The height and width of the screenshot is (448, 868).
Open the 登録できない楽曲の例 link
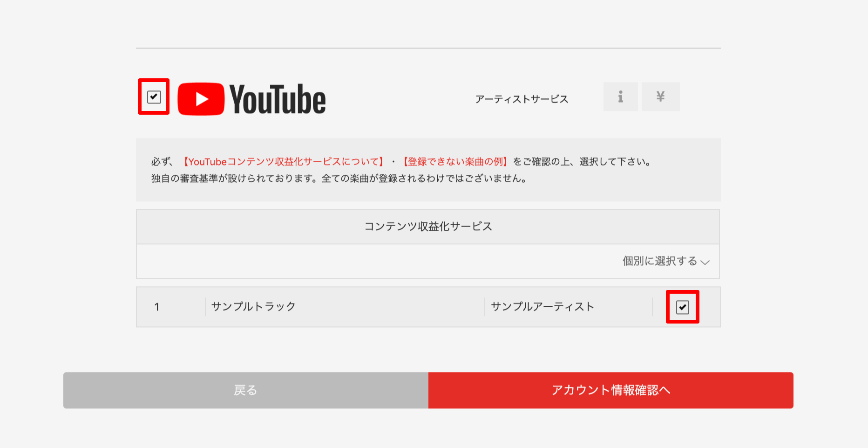454,162
